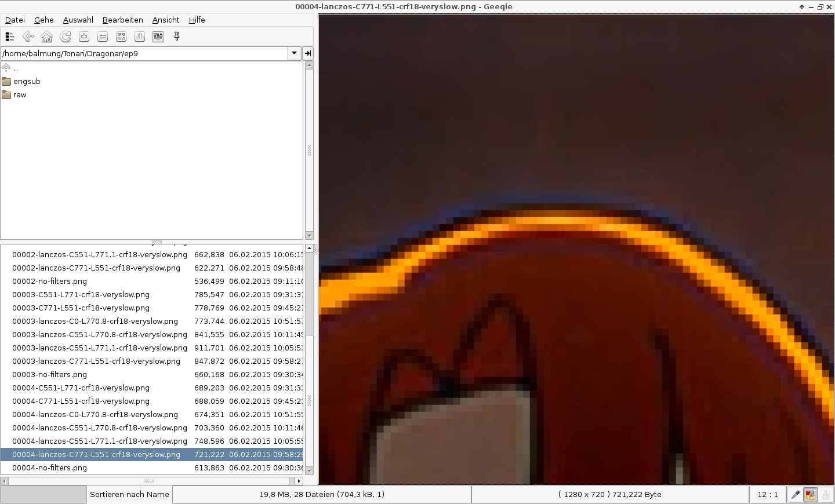Set zoom to 1:1 original size

click(140, 36)
